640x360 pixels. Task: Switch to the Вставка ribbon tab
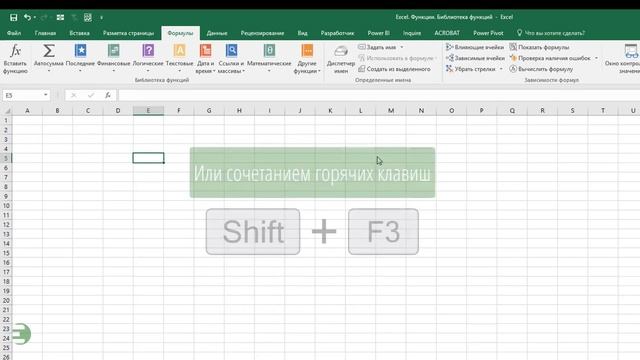(x=79, y=33)
